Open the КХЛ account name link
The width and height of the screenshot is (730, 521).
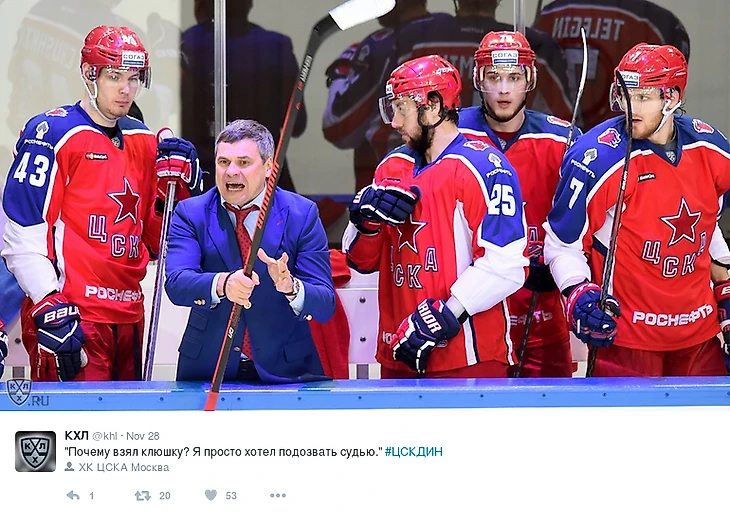76,436
